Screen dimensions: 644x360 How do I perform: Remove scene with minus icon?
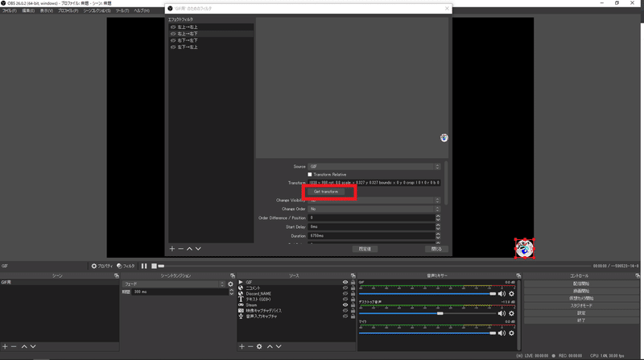(x=14, y=346)
